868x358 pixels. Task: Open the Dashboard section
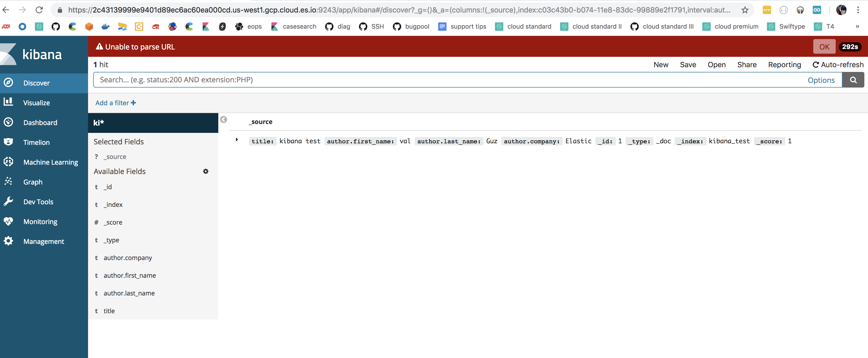(x=40, y=122)
